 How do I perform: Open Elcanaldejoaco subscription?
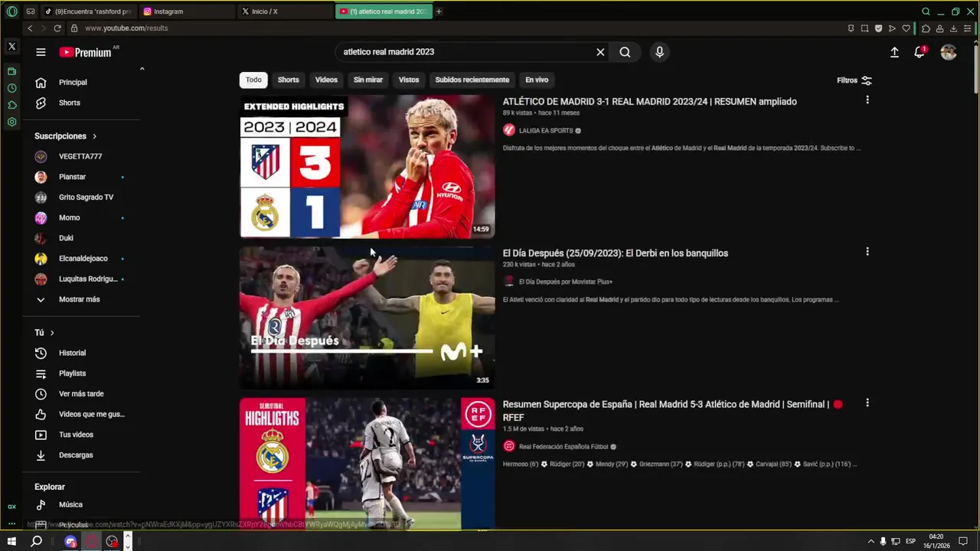coord(83,259)
